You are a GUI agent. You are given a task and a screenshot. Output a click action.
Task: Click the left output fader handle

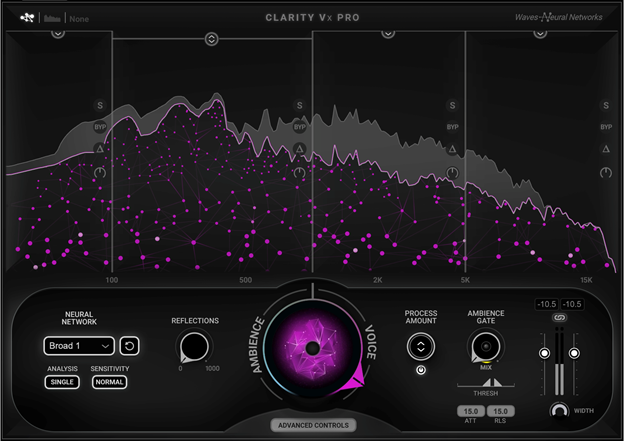click(x=544, y=353)
